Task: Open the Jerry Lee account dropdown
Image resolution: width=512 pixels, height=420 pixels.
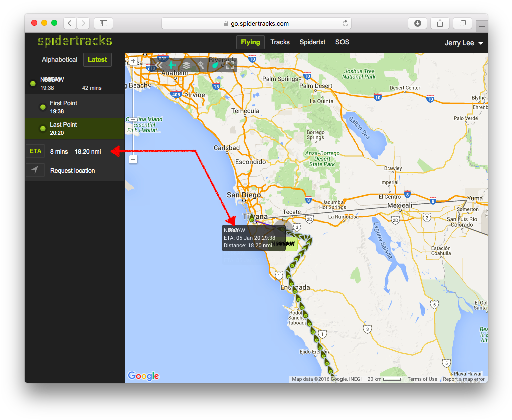Action: (464, 43)
